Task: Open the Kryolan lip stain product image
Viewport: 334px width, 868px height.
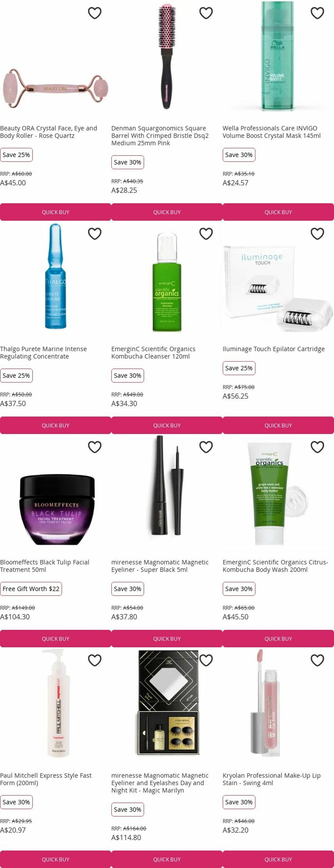Action: tap(267, 702)
